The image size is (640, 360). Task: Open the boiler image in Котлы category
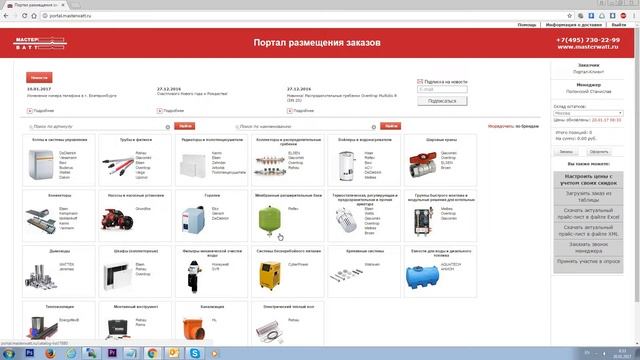click(41, 164)
